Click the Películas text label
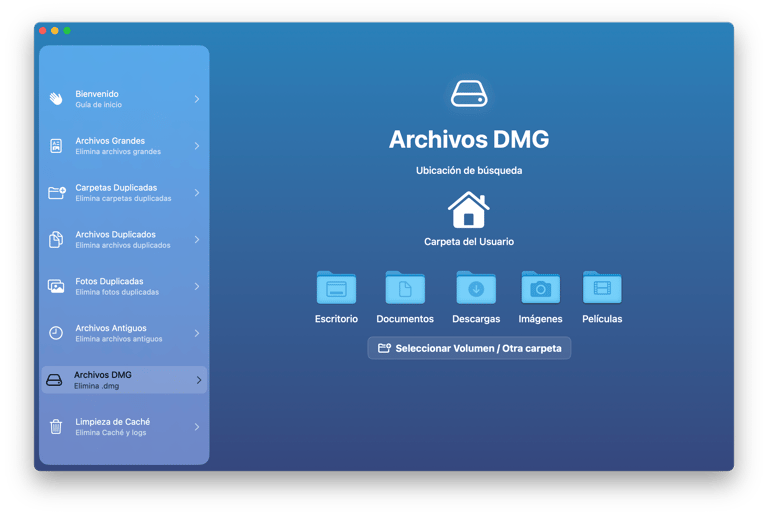This screenshot has height=515, width=768. tap(602, 319)
